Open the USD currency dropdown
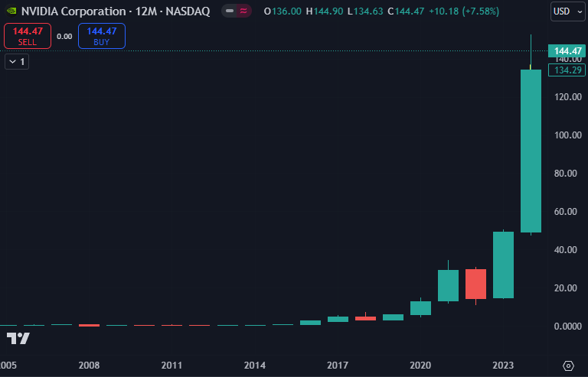 pos(568,11)
